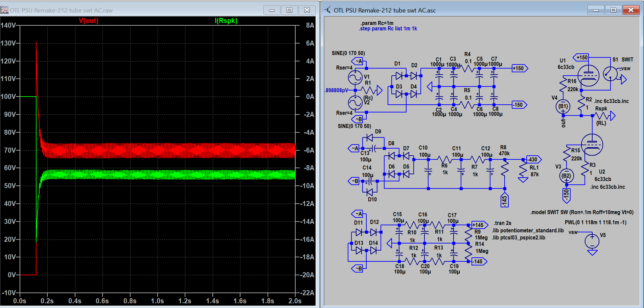Click the vertical -145 net label flag

click(504, 200)
